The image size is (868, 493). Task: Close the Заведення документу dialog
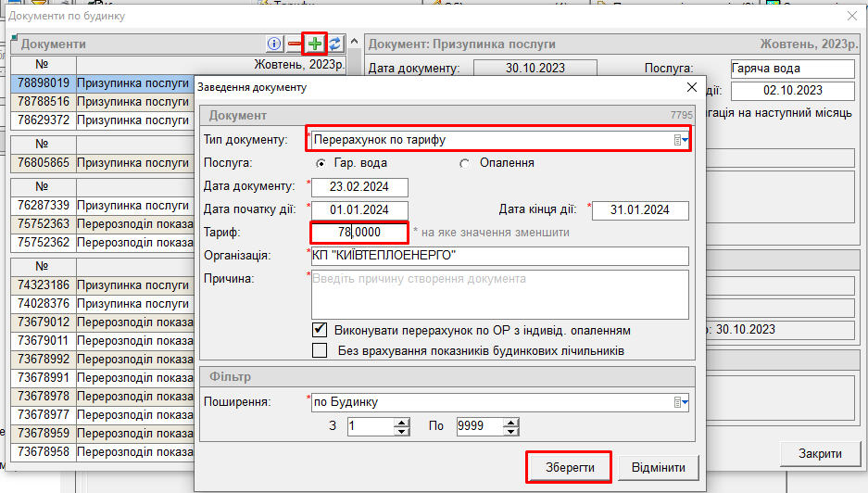690,87
